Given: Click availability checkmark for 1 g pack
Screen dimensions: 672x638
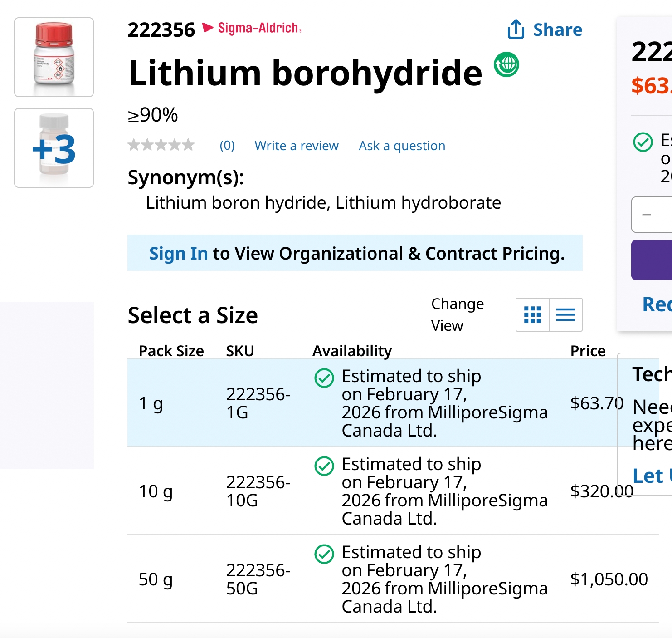Looking at the screenshot, I should [x=324, y=378].
